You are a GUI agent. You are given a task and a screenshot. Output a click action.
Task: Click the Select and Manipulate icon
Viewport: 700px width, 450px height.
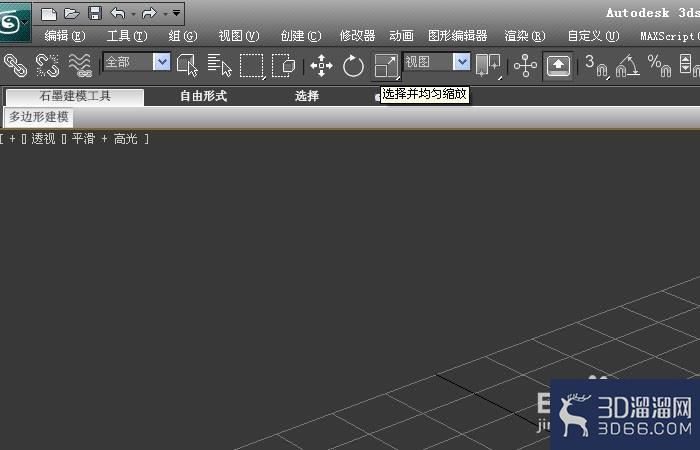pos(525,66)
